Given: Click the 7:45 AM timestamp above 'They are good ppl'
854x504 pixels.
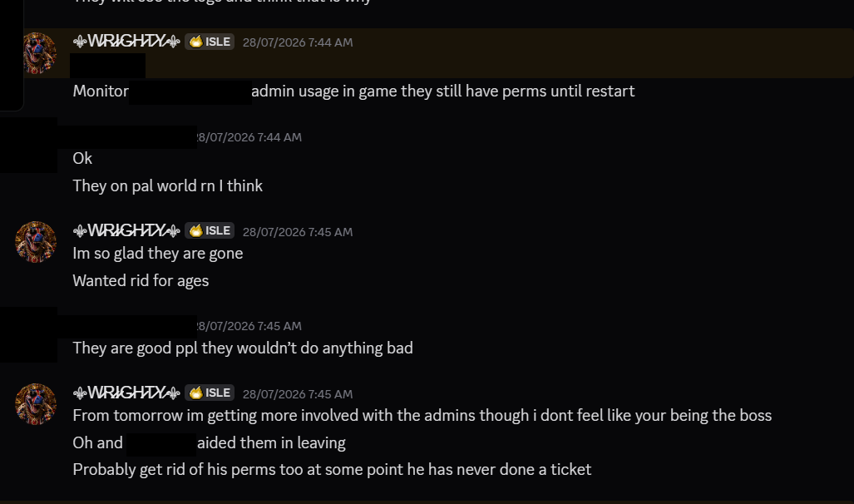Looking at the screenshot, I should point(249,326).
